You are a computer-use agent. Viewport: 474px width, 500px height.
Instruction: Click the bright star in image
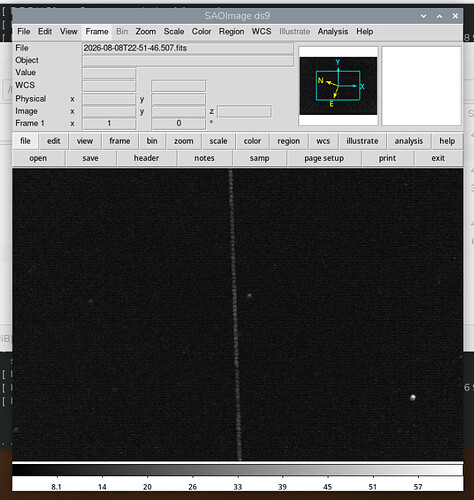(412, 398)
